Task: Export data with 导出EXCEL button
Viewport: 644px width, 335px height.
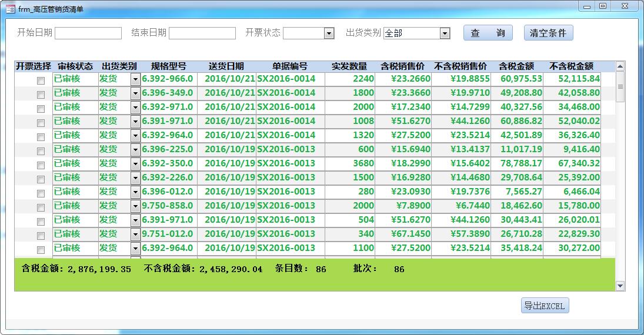Action: pos(545,306)
